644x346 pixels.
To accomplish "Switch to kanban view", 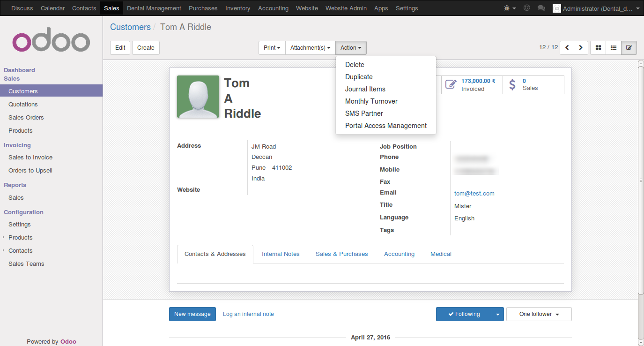I will 598,48.
